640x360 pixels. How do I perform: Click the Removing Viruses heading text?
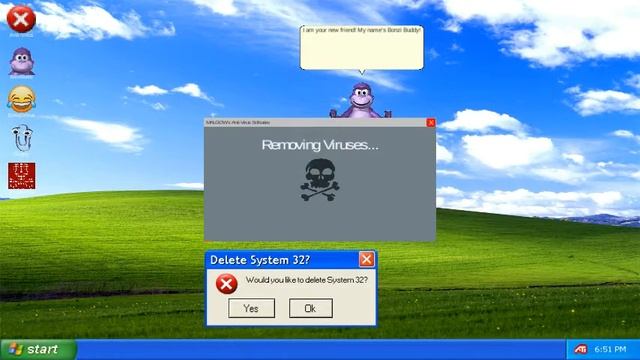[320, 145]
